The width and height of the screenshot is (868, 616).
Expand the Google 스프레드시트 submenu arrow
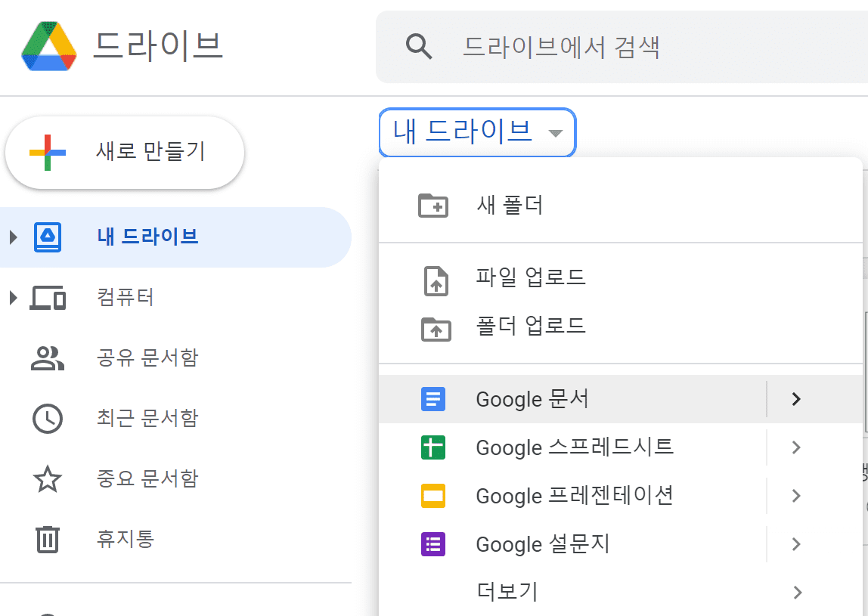pos(796,447)
